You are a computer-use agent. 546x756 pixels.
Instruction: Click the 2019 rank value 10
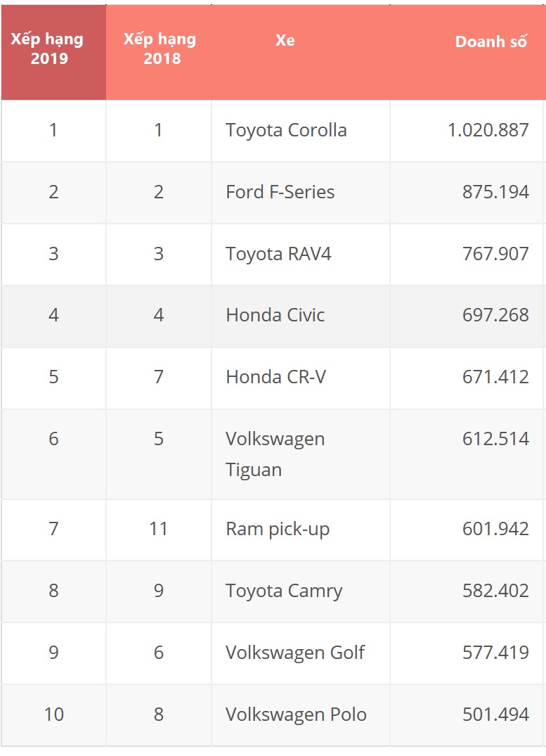(x=53, y=715)
